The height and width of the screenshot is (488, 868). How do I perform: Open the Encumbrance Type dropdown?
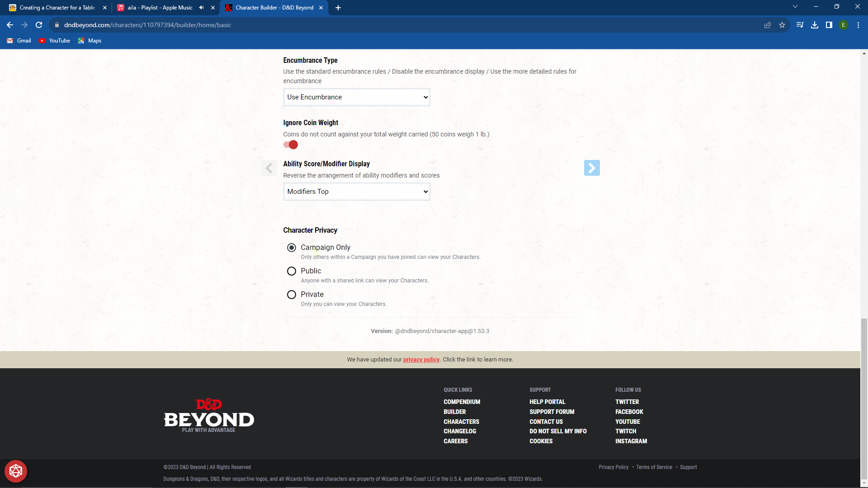(356, 97)
